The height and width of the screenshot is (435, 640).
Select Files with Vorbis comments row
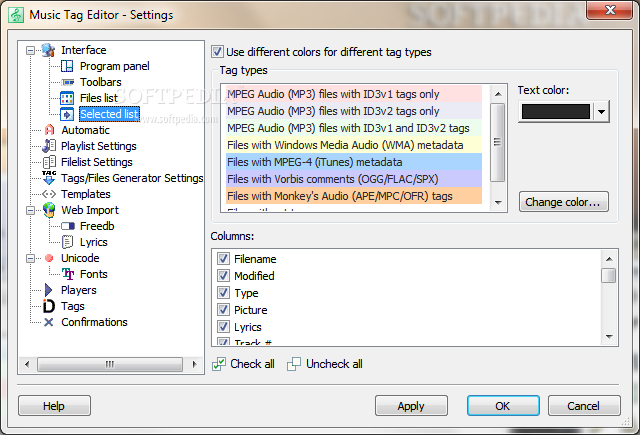[353, 179]
